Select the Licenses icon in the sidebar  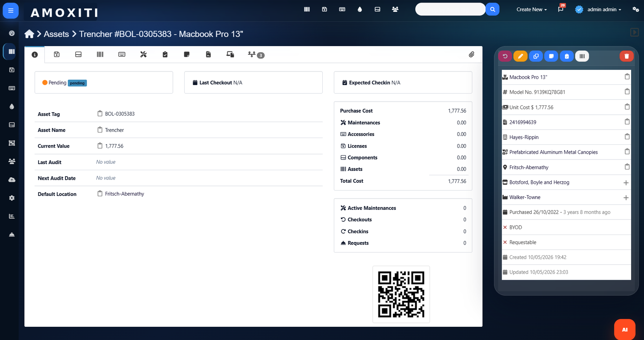(x=12, y=70)
